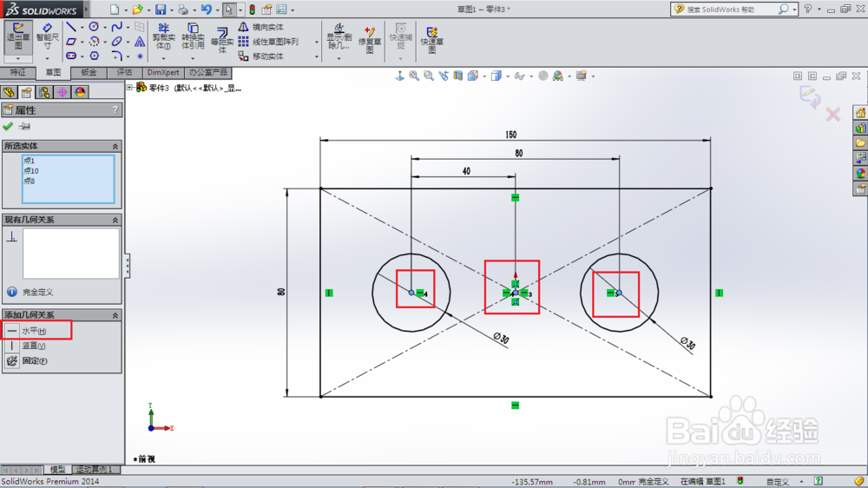
Task: Click Offset Entities (等距实体) tool
Action: click(x=222, y=40)
